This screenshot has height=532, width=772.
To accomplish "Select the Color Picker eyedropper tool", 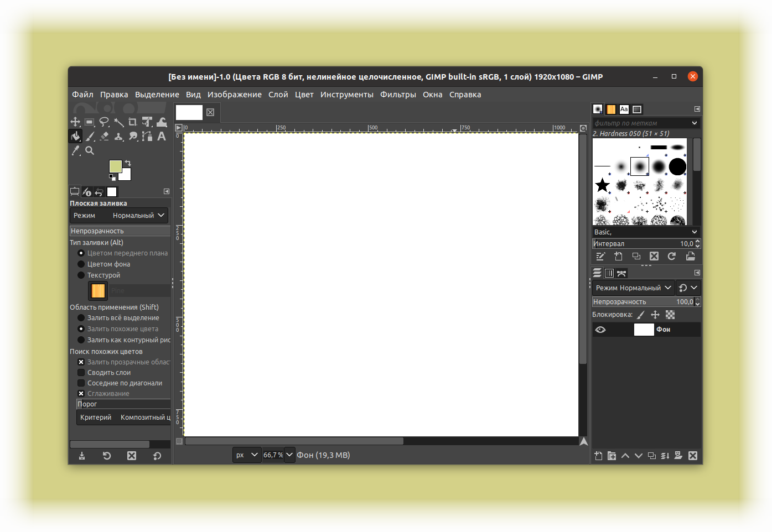I will point(75,150).
